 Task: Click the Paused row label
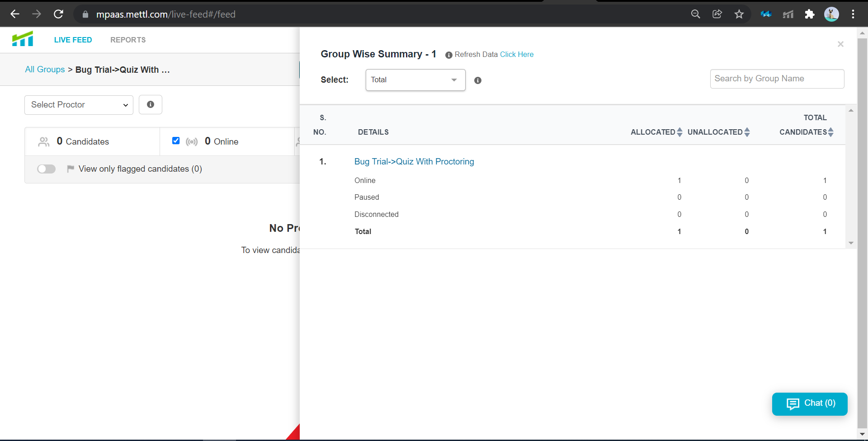click(367, 197)
